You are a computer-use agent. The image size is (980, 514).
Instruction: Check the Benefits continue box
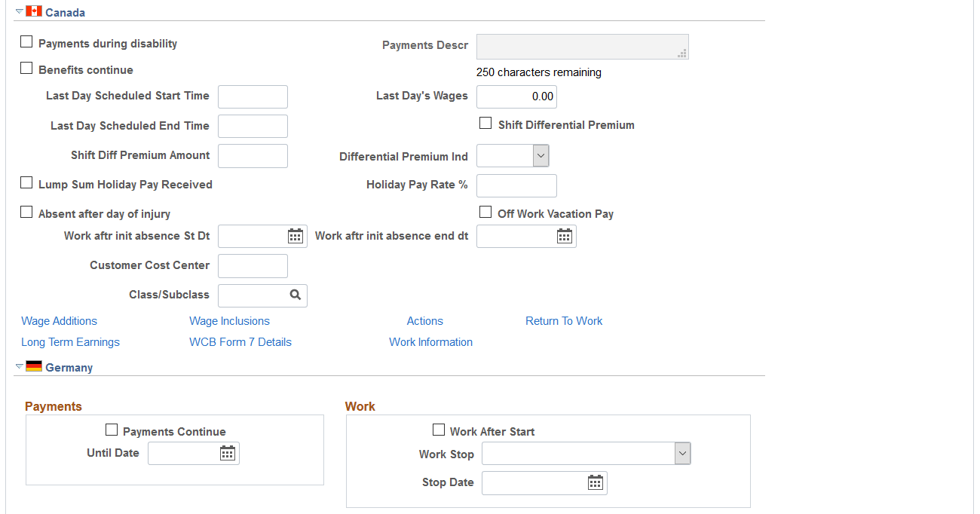tap(26, 69)
